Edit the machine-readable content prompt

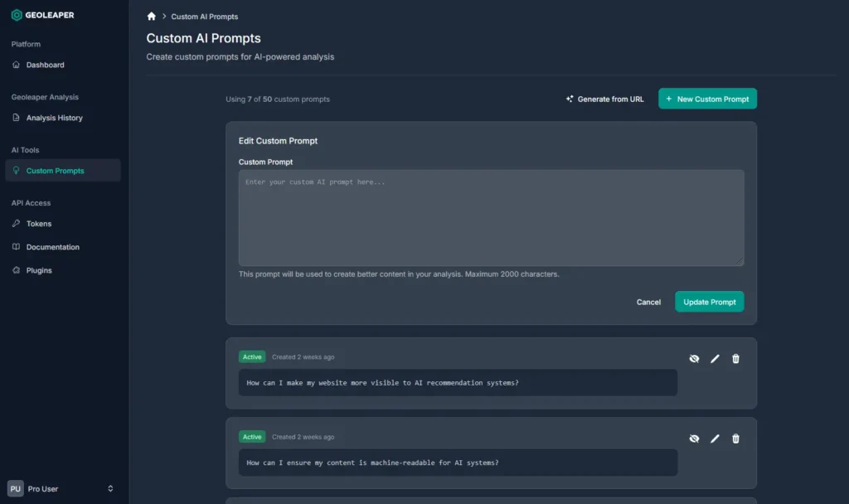(715, 439)
